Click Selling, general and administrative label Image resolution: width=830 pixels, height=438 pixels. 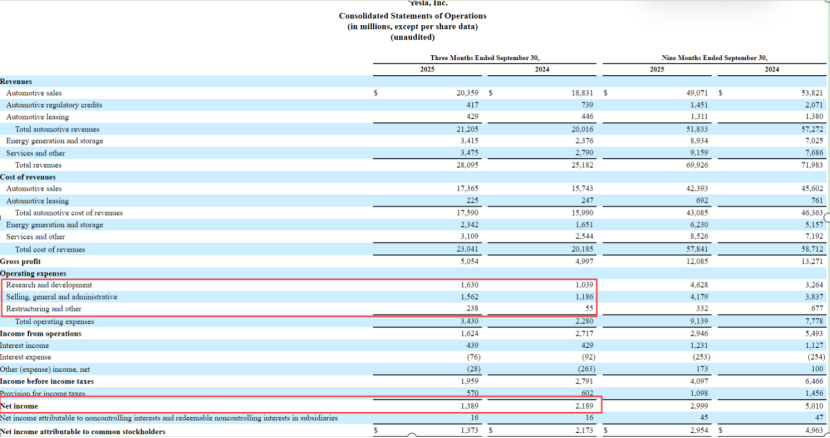pos(62,297)
